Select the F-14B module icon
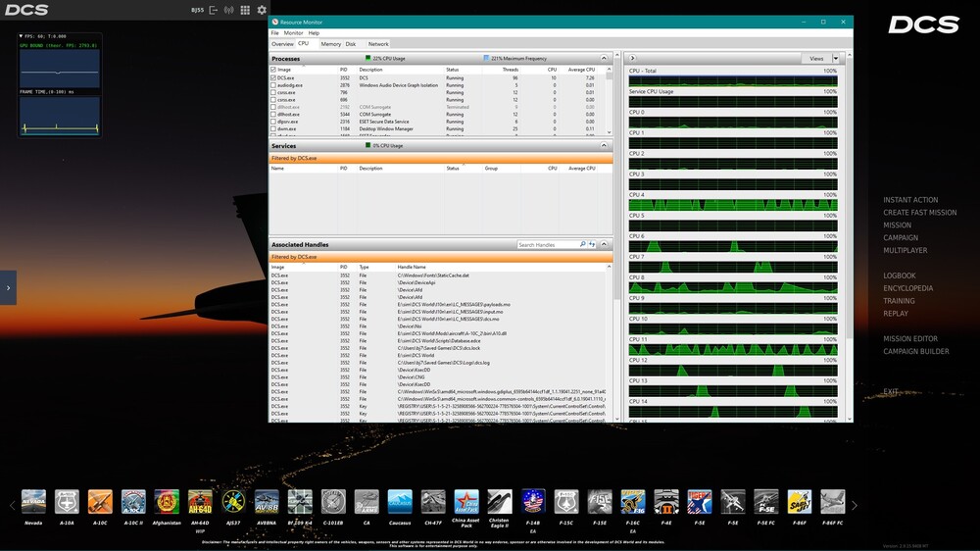The image size is (980, 551). pyautogui.click(x=533, y=502)
